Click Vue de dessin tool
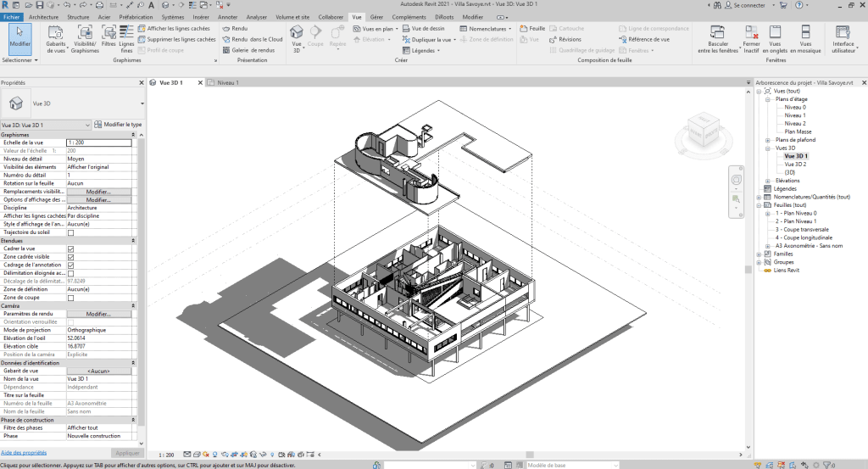 pos(424,28)
